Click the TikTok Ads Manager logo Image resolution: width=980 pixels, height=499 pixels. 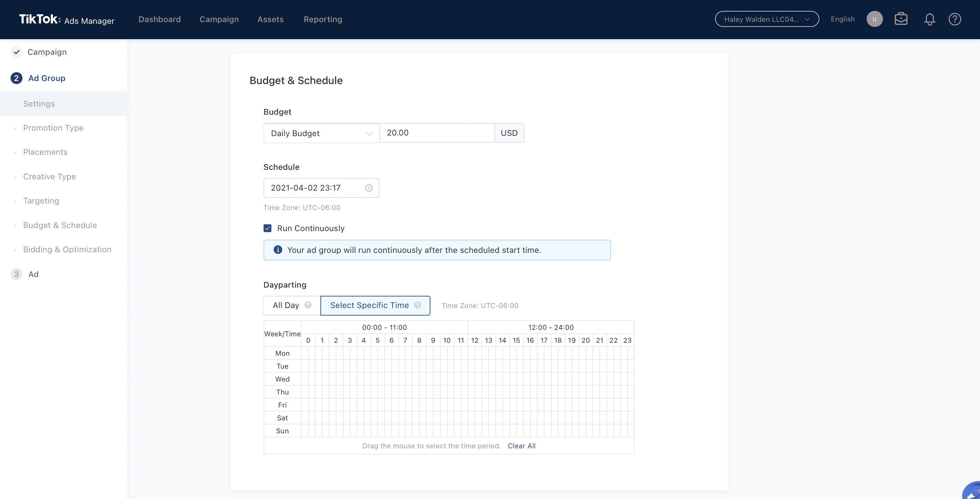coord(67,19)
